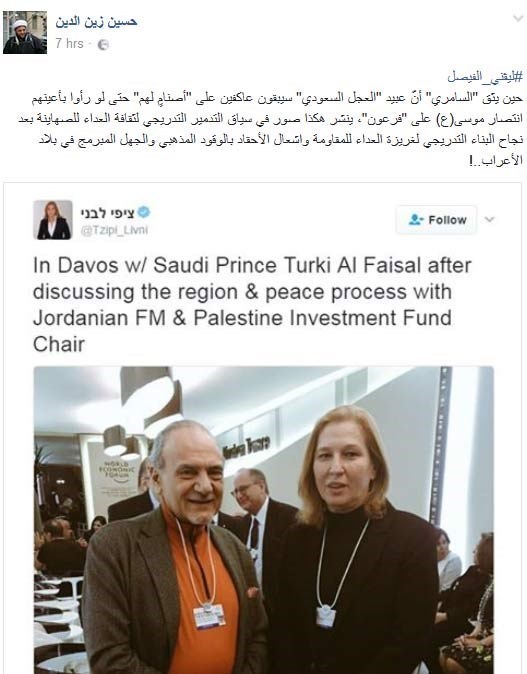Screen dimensions: 527x674
Task: Click the woman's lanyard badge in photo
Action: click(x=325, y=616)
